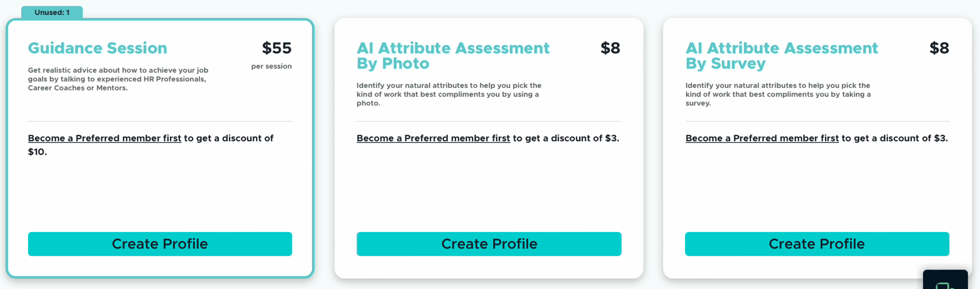Click the By Photo assessment description text
980x289 pixels.
pyautogui.click(x=449, y=94)
